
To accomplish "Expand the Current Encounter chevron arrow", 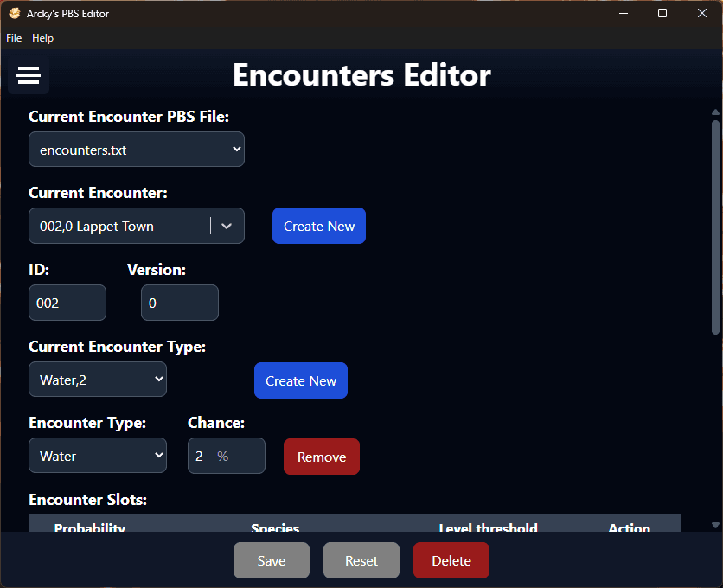I will [227, 226].
